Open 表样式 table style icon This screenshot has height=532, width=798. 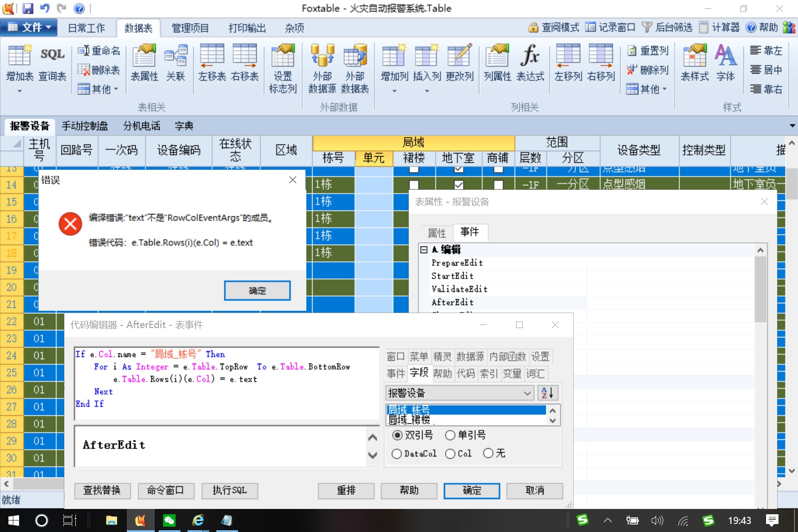click(x=695, y=62)
